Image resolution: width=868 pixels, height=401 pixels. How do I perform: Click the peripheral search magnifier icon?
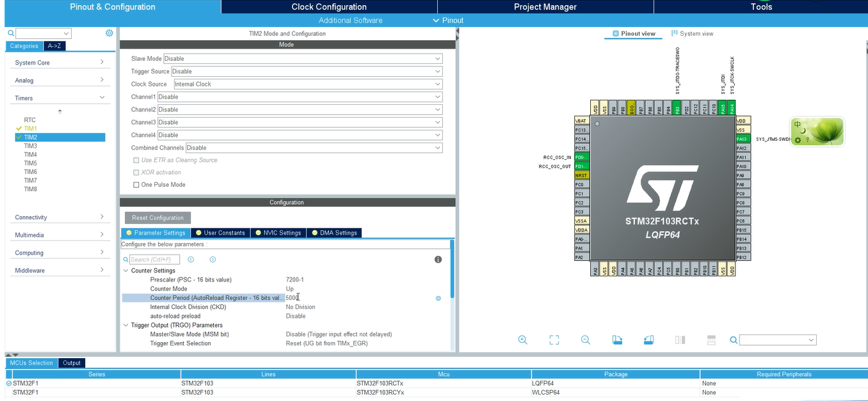pos(11,33)
